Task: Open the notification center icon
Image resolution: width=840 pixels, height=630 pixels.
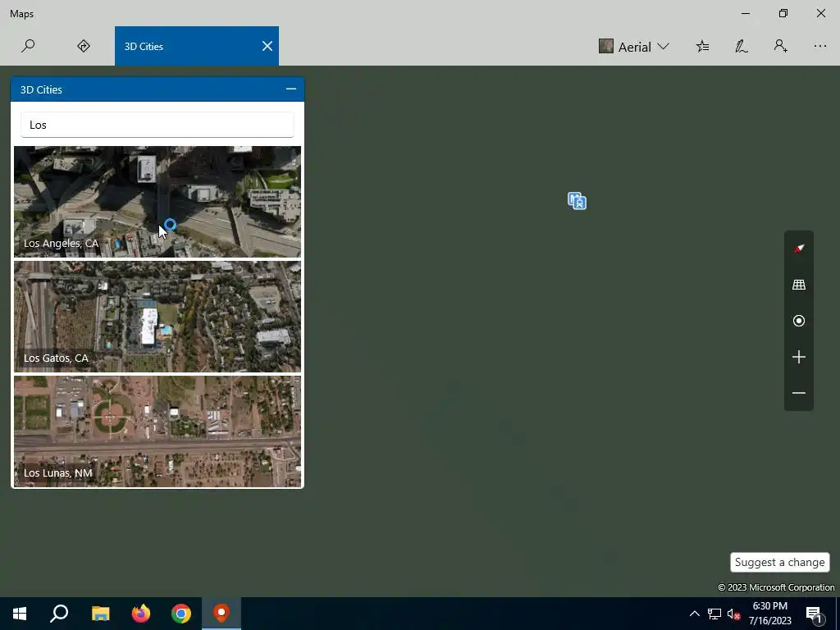Action: pyautogui.click(x=814, y=614)
